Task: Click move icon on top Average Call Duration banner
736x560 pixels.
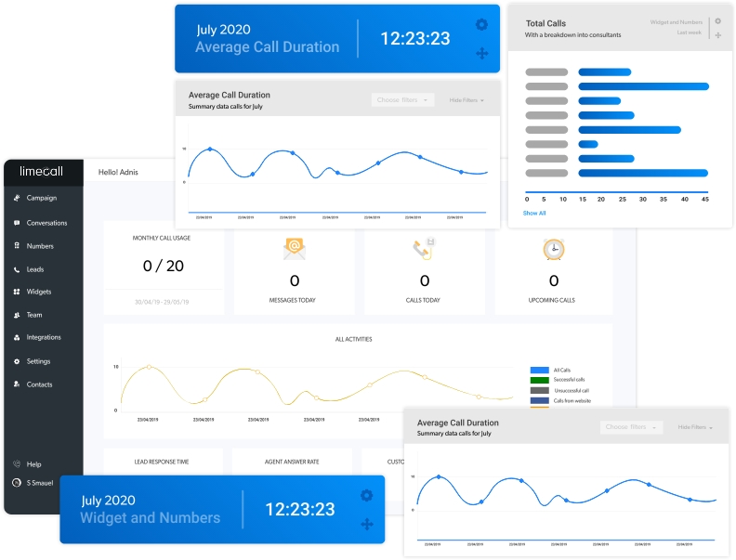Action: tap(481, 54)
